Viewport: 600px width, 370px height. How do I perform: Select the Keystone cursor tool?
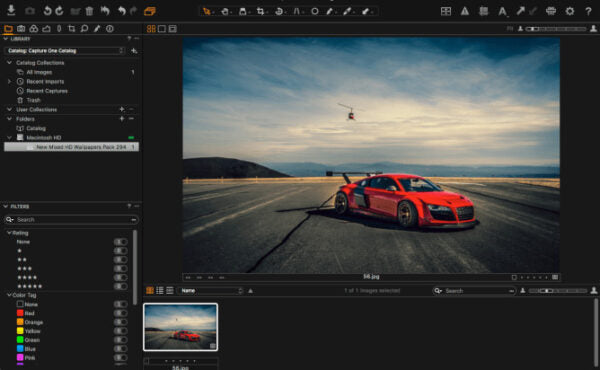coord(297,11)
